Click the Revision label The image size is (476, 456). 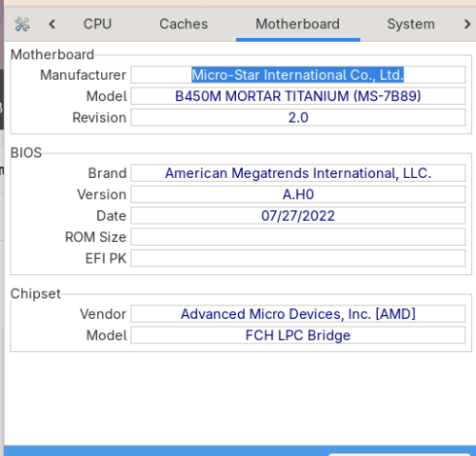pyautogui.click(x=99, y=118)
